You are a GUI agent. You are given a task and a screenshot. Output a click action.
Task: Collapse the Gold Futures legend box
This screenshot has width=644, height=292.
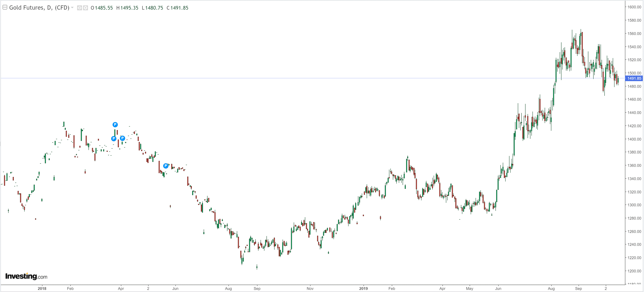click(5, 8)
